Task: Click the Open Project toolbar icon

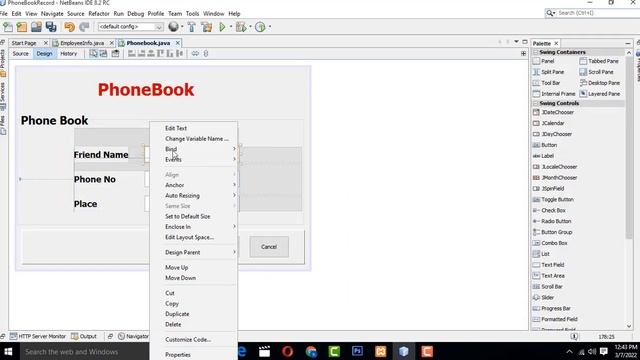Action: click(x=36, y=27)
